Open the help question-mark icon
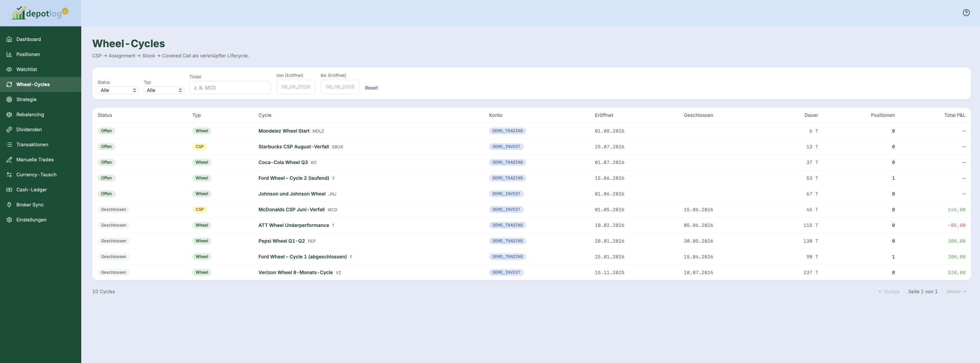The width and height of the screenshot is (980, 363). (x=966, y=13)
